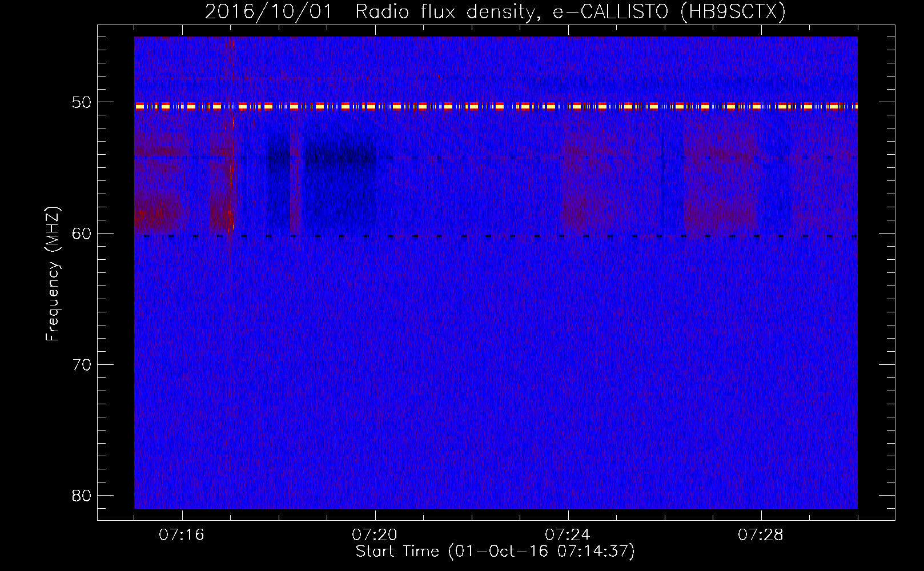Click the 70 frequency tick label
Viewport: 924px width, 571px height.
82,365
